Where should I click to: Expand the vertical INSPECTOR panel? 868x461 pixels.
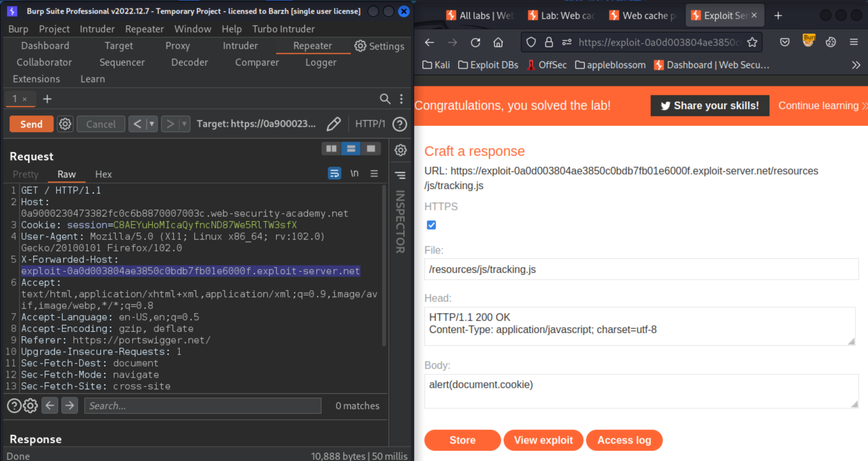pos(400,222)
